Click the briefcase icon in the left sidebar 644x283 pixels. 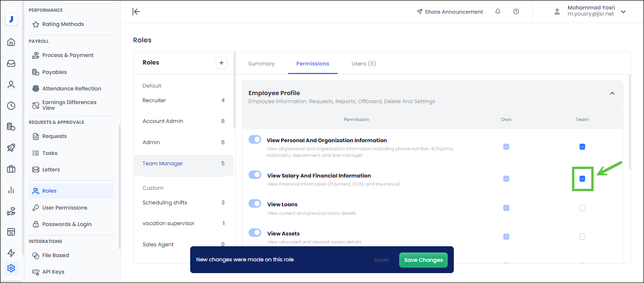point(11,169)
